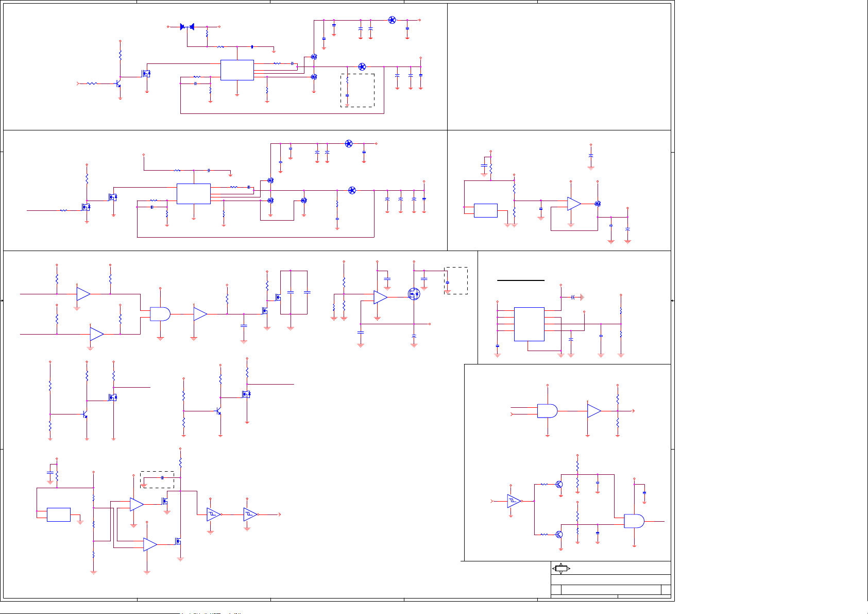The height and width of the screenshot is (614, 868).
Task: Click the small rectangular part left of the upper-right op-amp
Action: click(x=485, y=210)
